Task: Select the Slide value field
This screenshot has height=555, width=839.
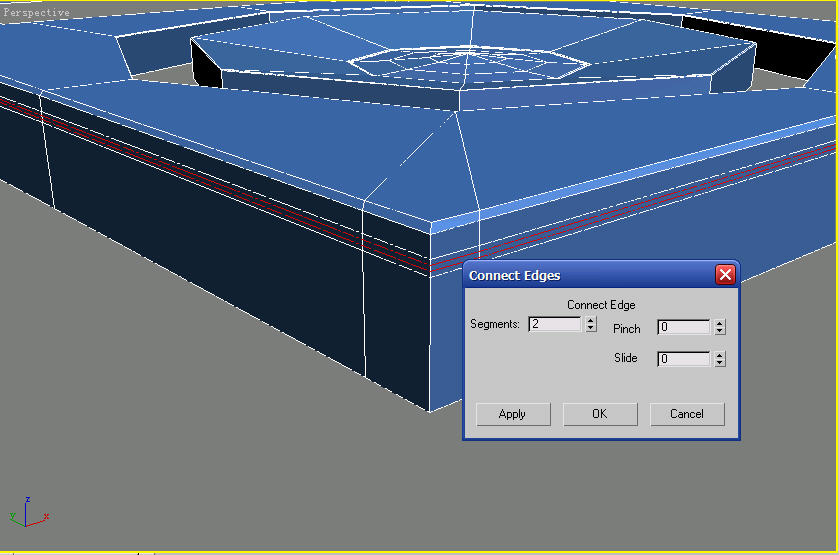Action: 683,359
